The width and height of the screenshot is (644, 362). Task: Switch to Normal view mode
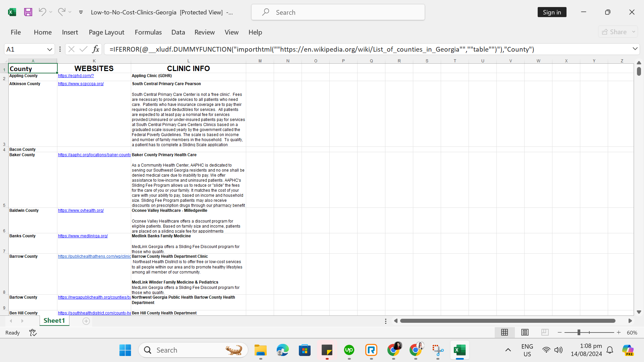[504, 333]
